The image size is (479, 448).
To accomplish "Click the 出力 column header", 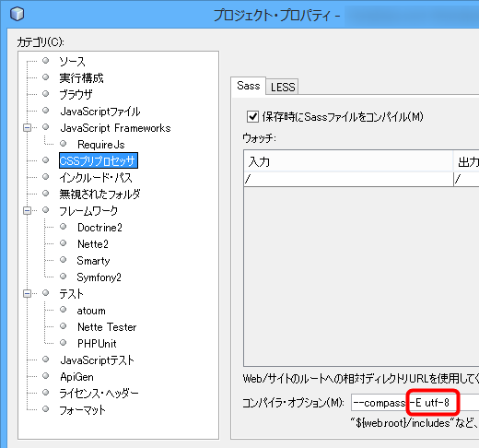I will point(466,161).
